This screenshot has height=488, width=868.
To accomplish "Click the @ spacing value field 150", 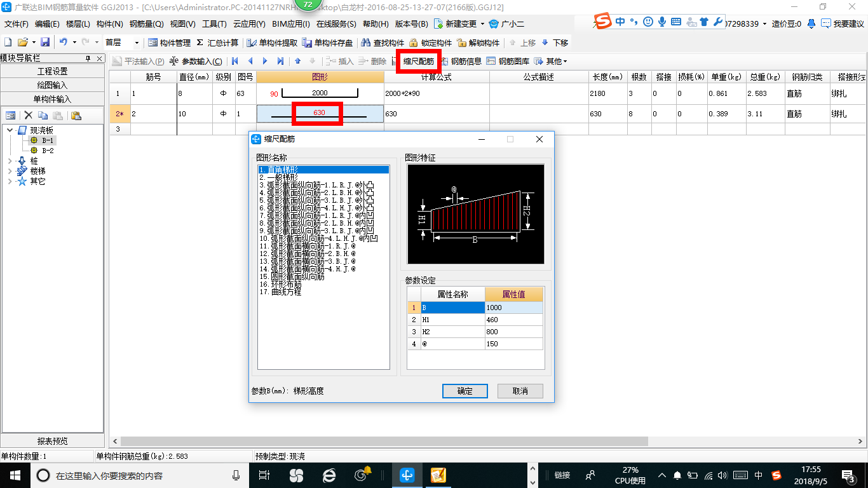I will 513,344.
